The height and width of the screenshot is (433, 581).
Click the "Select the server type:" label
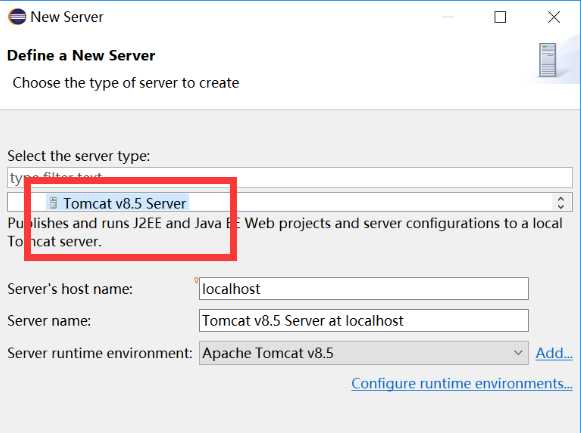79,156
